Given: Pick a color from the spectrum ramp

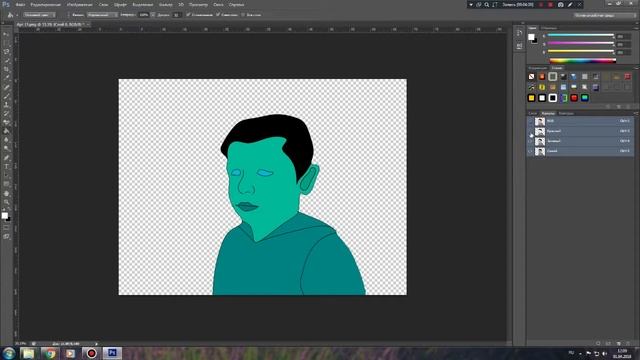Looking at the screenshot, I should point(583,61).
